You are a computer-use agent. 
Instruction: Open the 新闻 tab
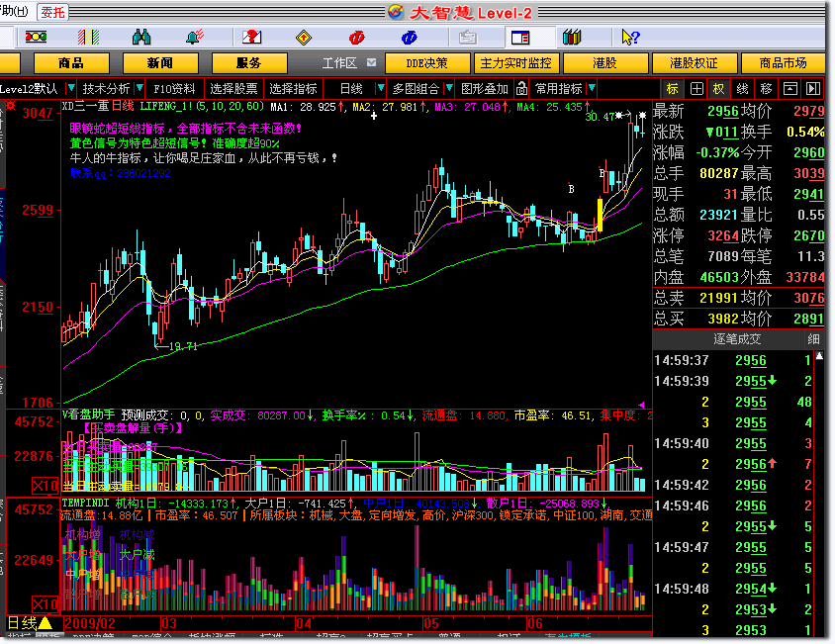tap(160, 63)
